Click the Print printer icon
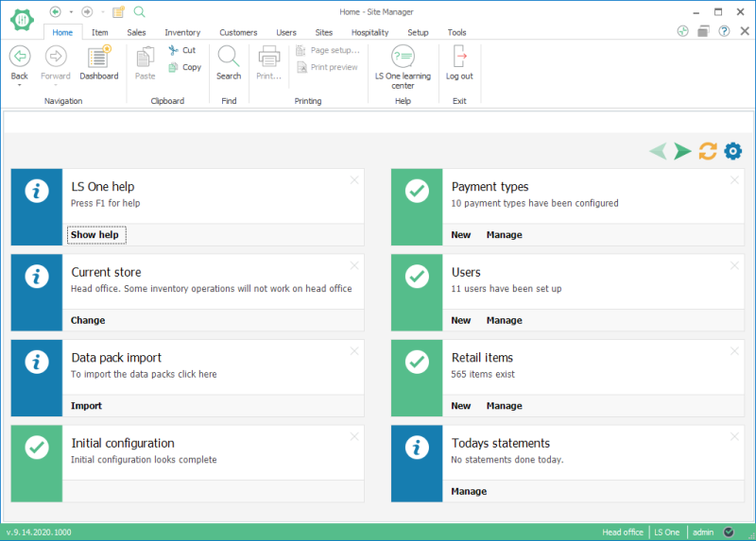Screen dimensions: 756x541 click(268, 57)
